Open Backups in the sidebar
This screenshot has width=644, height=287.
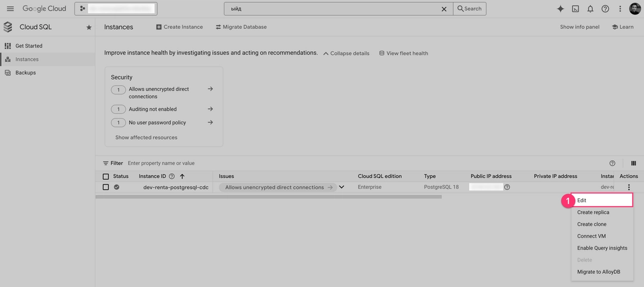pos(26,73)
